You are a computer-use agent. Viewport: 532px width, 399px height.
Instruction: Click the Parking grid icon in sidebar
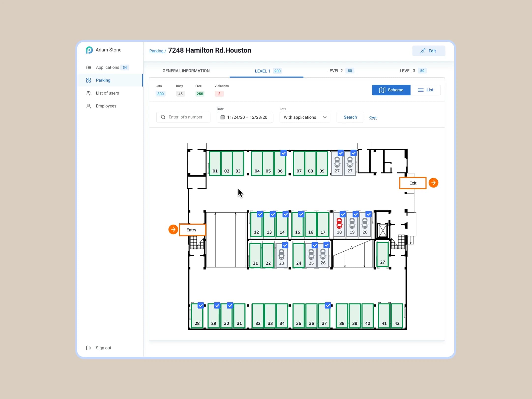(89, 80)
